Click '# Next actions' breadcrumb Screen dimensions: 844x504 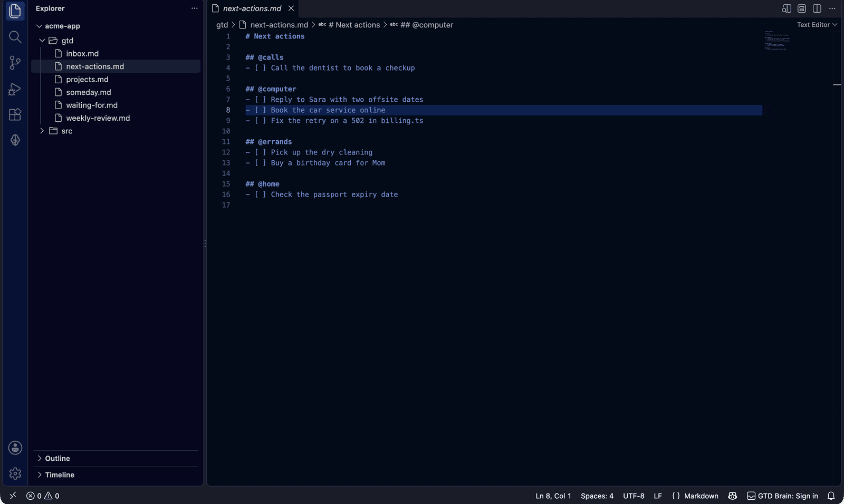click(354, 25)
